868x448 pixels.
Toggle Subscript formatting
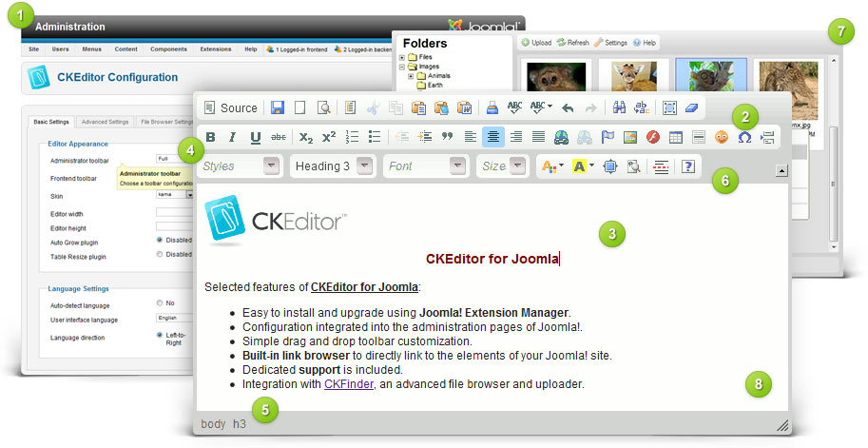coord(306,137)
